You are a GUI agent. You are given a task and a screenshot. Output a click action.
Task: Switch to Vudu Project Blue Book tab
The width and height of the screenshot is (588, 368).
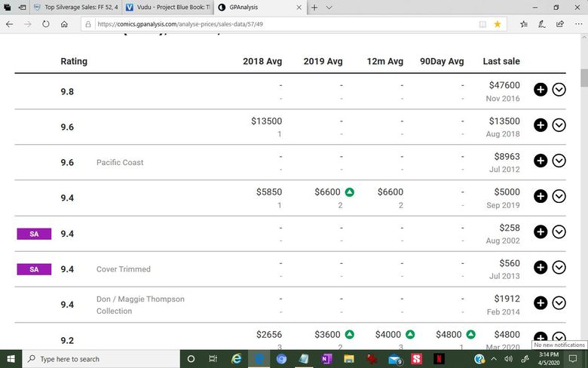[x=167, y=7]
